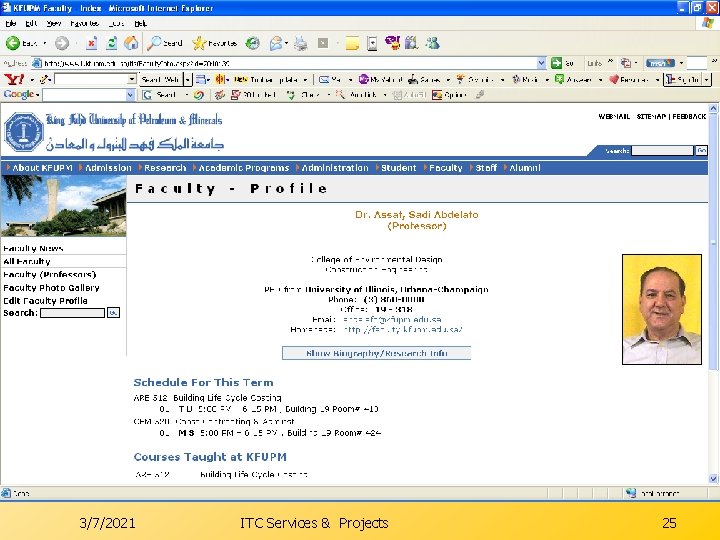Click the green Go arrow button
Viewport: 720px width, 540px height.
(557, 63)
